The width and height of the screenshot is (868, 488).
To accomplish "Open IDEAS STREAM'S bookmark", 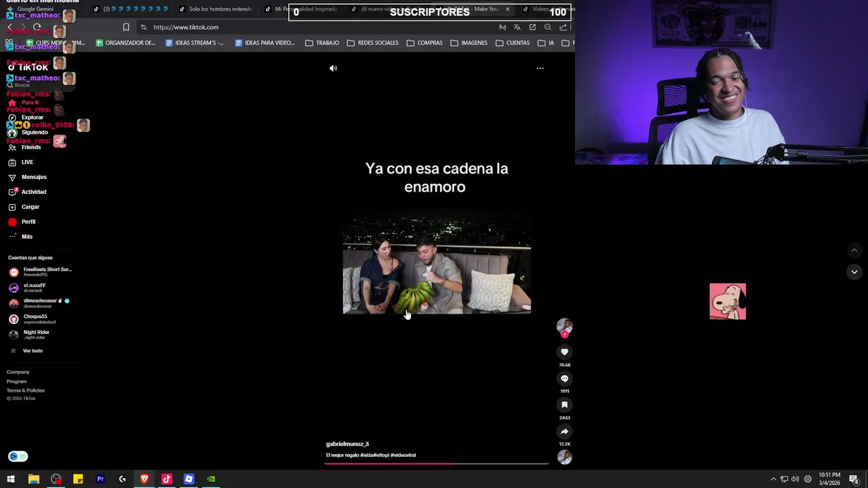I will (x=194, y=43).
